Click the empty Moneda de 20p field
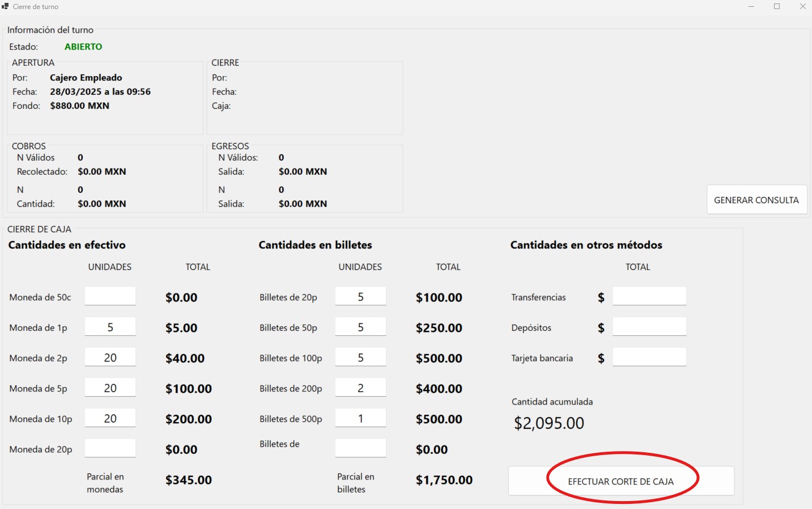The image size is (812, 509). [110, 448]
